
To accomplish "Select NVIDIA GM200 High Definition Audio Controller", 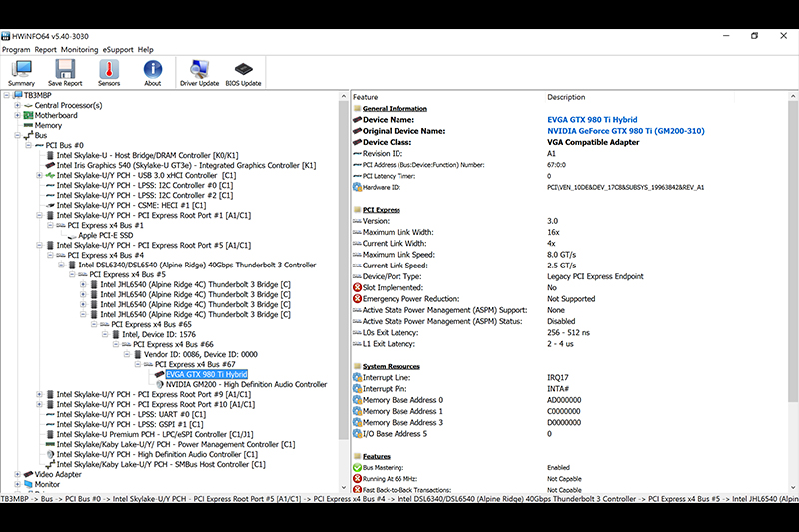I will 246,384.
